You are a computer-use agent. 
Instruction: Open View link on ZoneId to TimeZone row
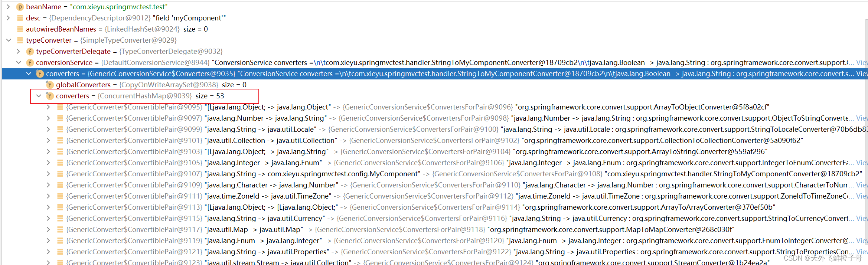[x=862, y=196]
